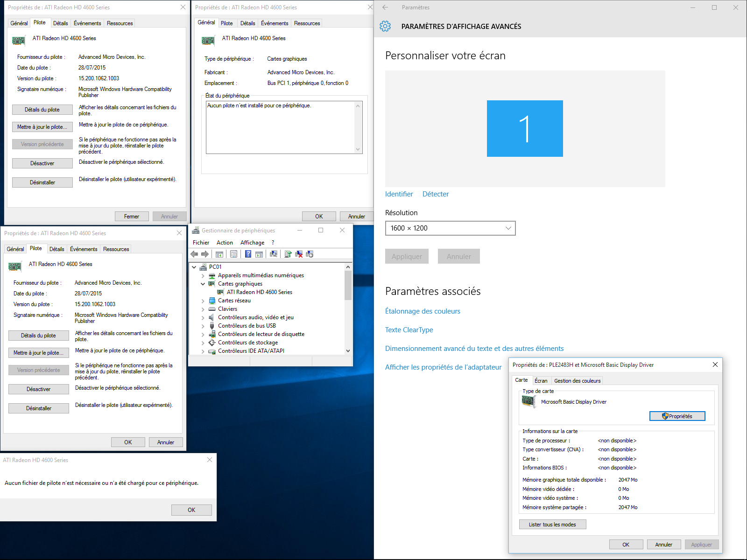
Task: Click the Appareils multimédias numériques icon
Action: [x=212, y=275]
